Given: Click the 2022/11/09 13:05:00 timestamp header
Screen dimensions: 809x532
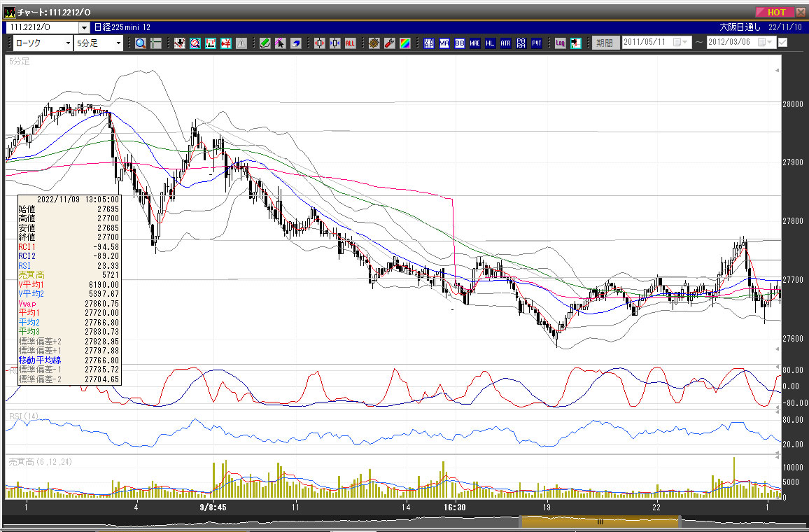Looking at the screenshot, I should 78,199.
